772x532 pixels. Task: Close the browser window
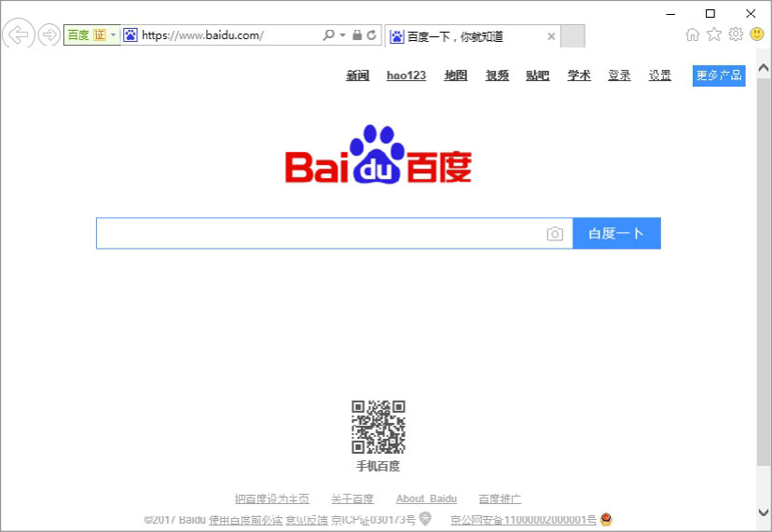point(751,14)
